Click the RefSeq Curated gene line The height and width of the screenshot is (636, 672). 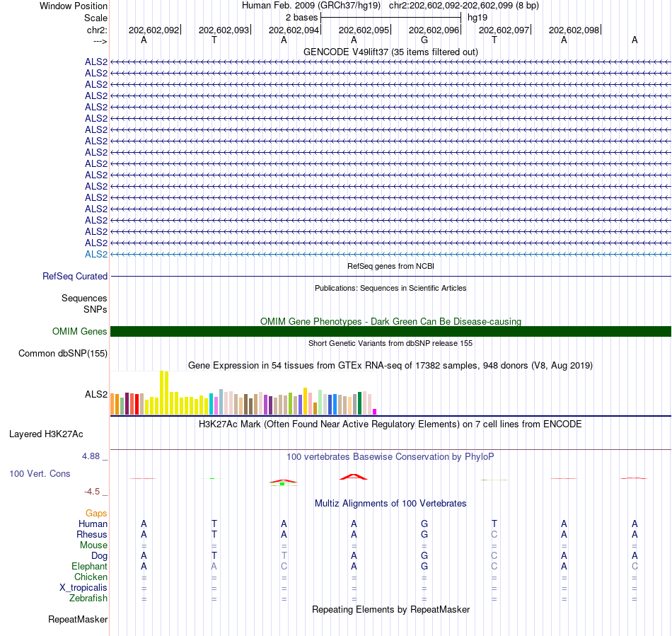point(390,276)
